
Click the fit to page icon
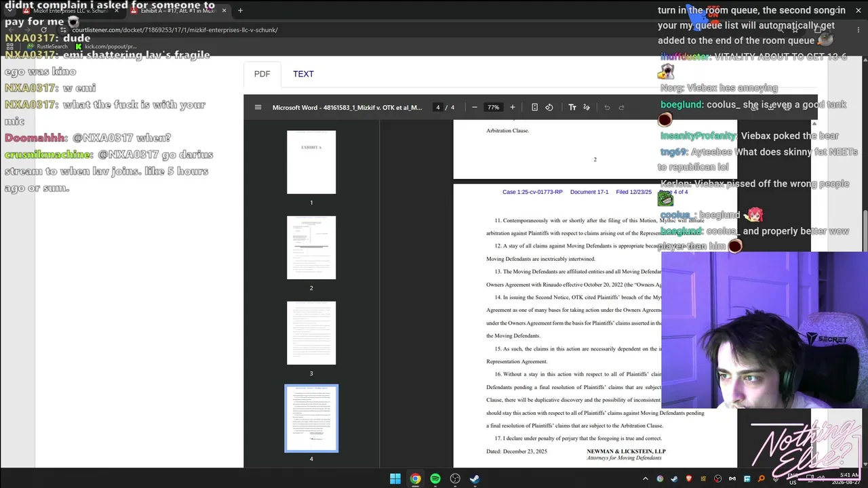pos(534,107)
